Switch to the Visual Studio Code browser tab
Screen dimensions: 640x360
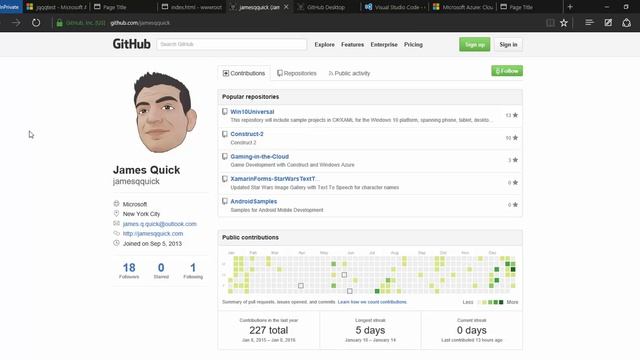coord(395,7)
